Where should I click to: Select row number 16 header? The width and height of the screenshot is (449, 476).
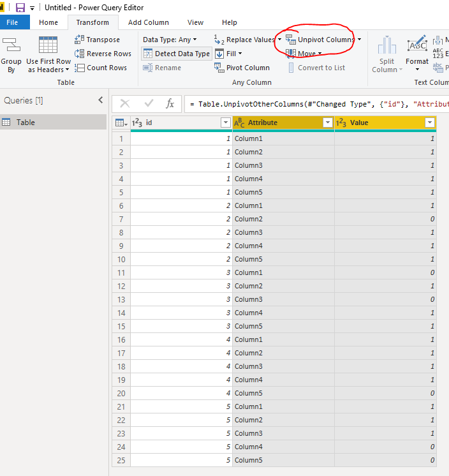[x=121, y=339]
